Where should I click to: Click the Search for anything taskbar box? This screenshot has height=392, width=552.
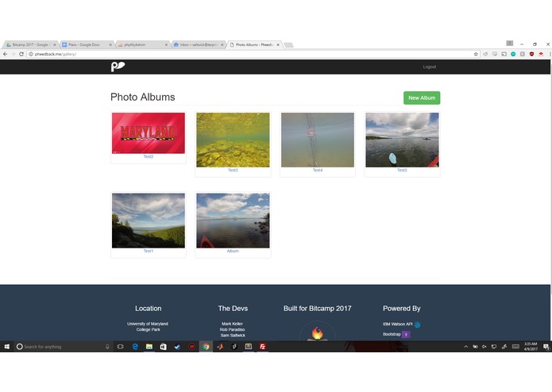tap(64, 347)
